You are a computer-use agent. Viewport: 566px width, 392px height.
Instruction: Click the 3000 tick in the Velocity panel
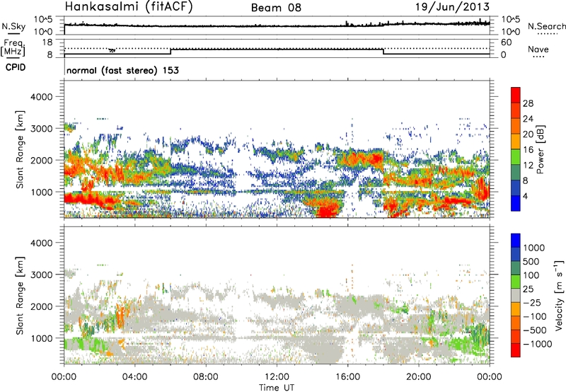(x=42, y=275)
